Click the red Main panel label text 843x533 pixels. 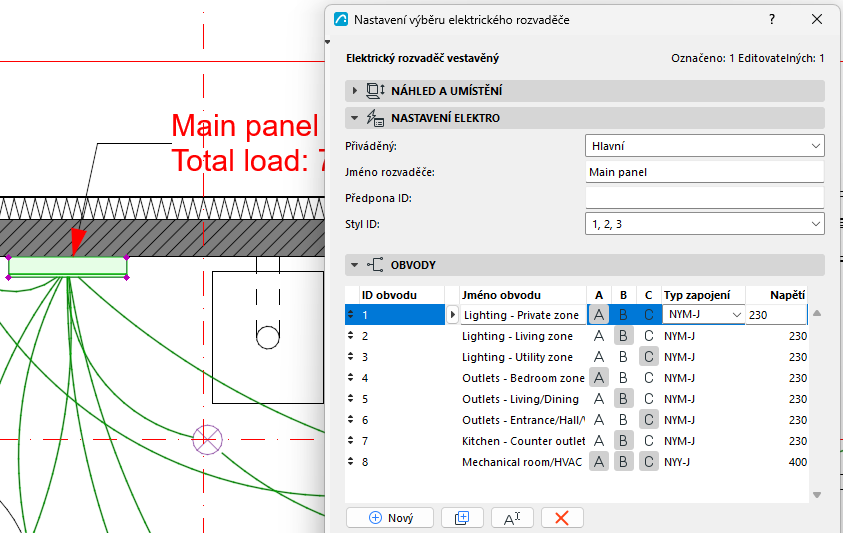[x=245, y=125]
